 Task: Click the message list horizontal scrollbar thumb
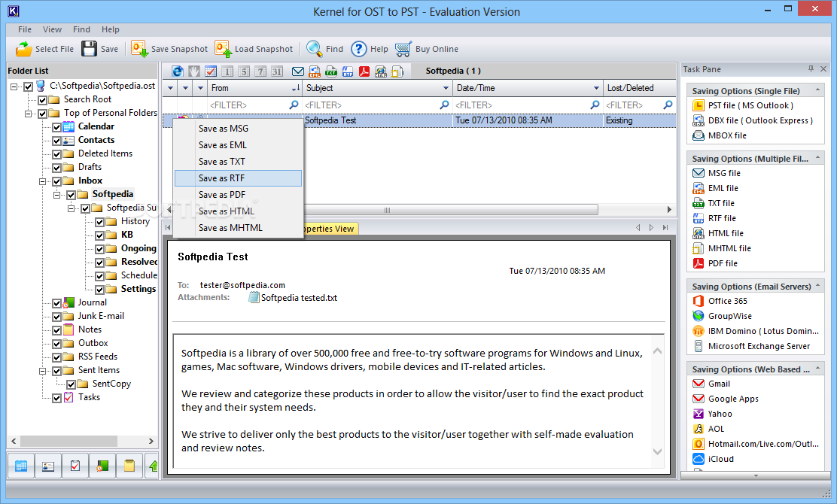450,210
